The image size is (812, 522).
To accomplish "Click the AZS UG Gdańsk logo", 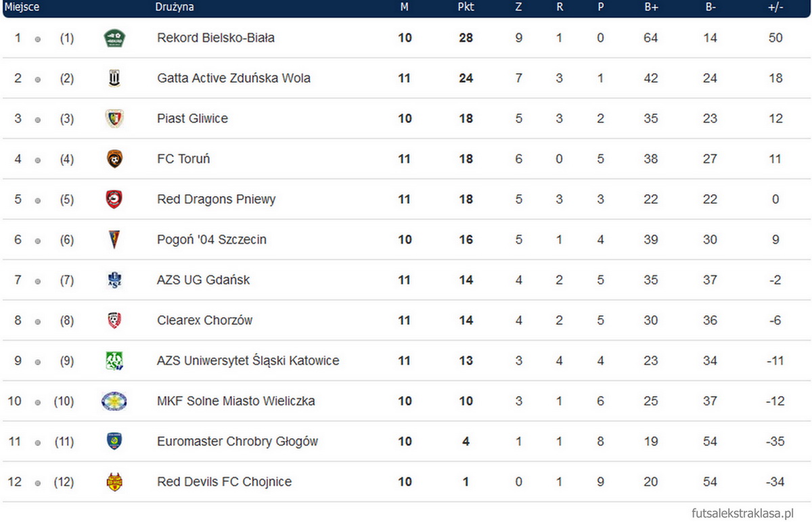I will pyautogui.click(x=113, y=280).
